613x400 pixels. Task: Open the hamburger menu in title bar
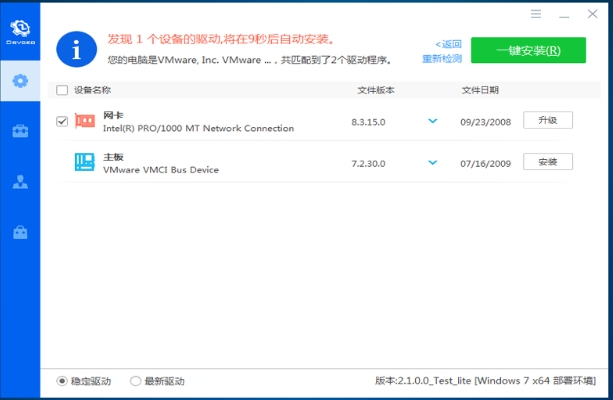tap(536, 14)
